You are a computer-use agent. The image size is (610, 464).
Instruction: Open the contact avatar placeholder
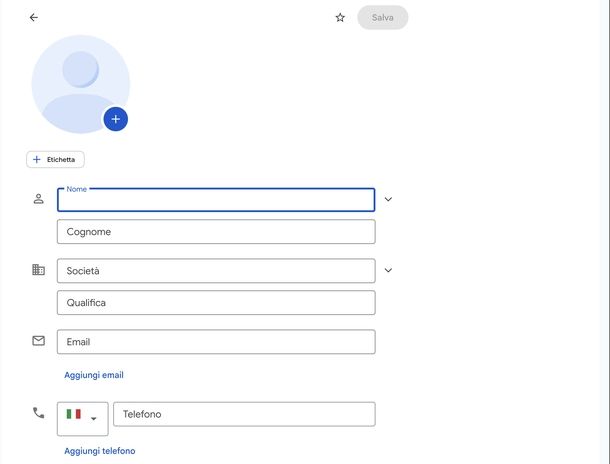pos(81,84)
